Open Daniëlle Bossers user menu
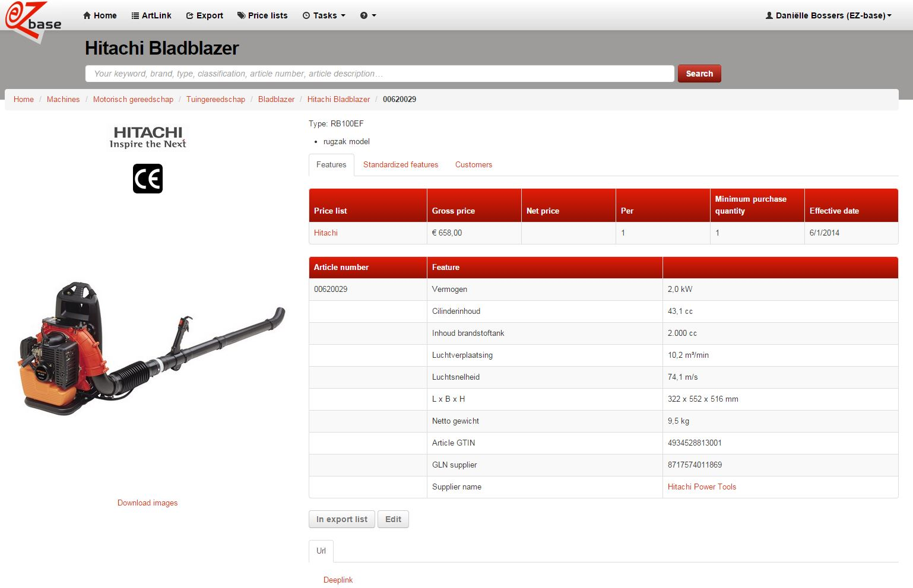913x588 pixels. tap(829, 15)
